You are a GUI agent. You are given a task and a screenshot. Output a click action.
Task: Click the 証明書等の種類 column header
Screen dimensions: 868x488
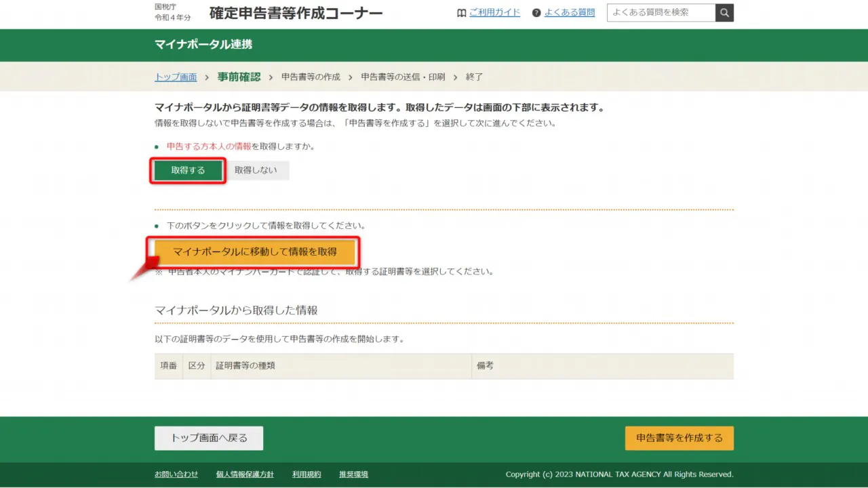245,366
